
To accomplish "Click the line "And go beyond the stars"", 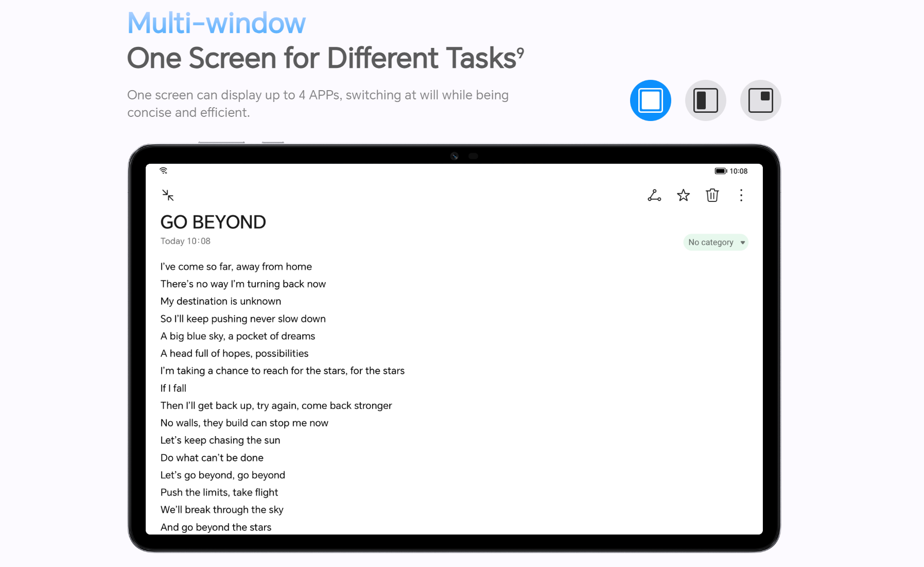I will click(216, 527).
